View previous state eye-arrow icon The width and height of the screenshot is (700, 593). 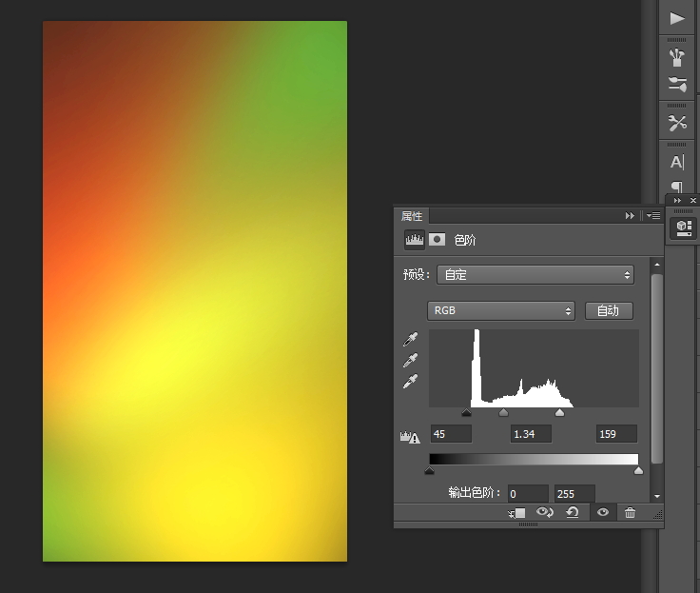coord(545,512)
